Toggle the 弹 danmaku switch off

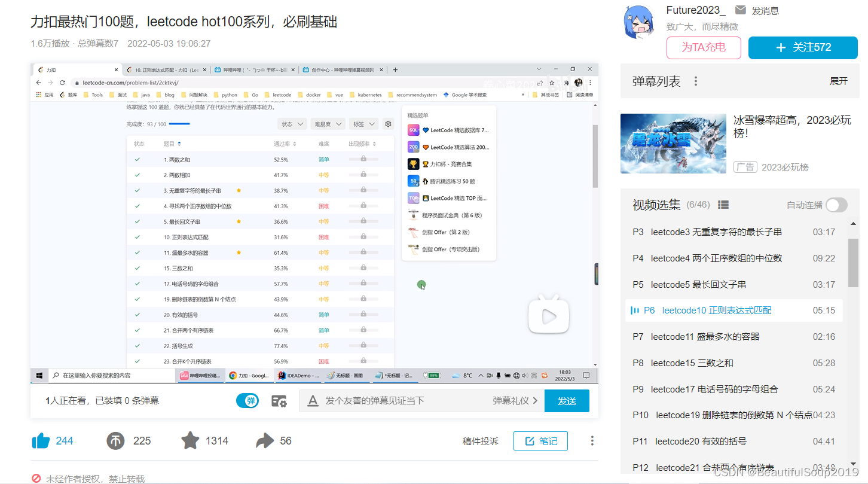click(x=247, y=401)
